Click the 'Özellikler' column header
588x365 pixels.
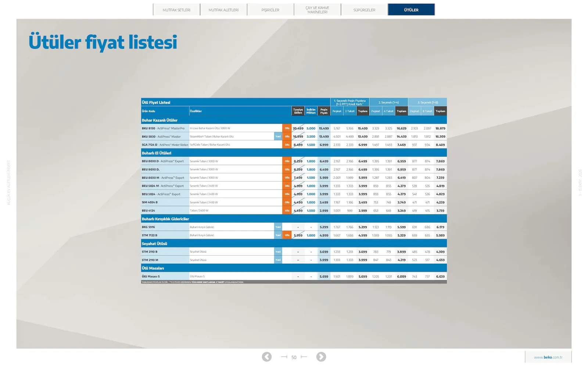coord(196,111)
